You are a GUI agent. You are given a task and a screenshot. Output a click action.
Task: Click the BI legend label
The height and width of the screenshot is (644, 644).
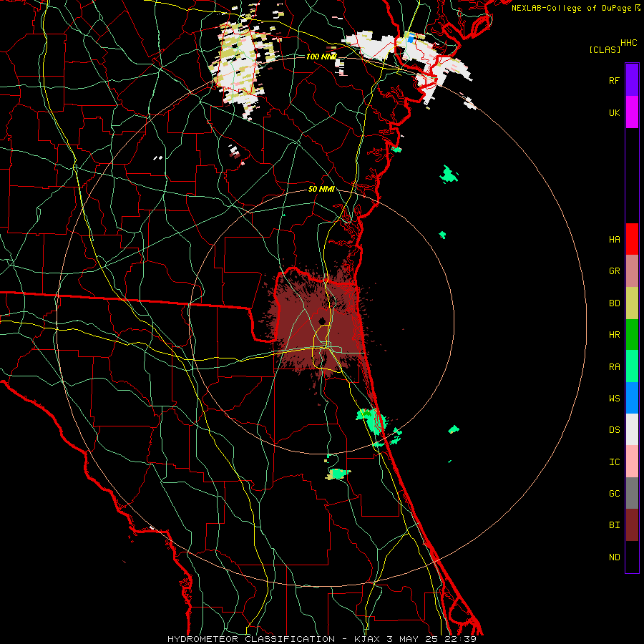614,525
